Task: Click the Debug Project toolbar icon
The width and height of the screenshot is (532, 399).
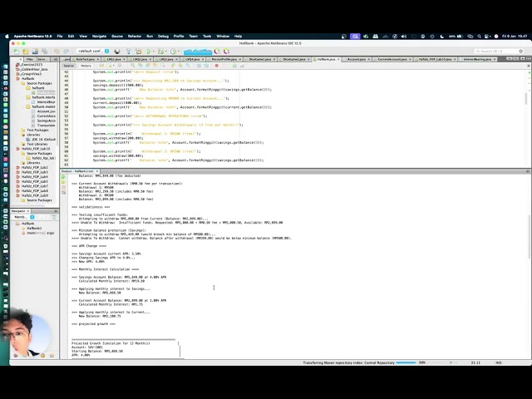Action: click(160, 52)
